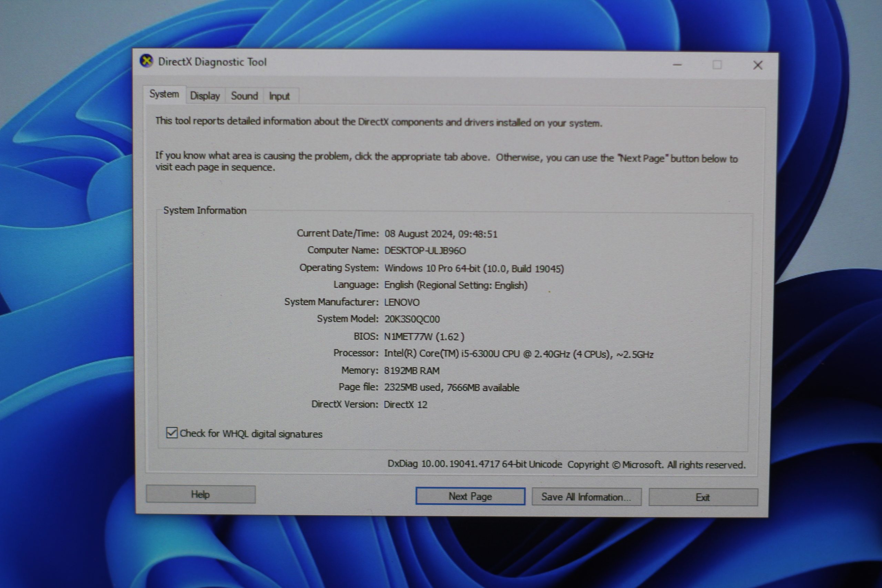This screenshot has height=588, width=882.
Task: Click the System Model value 20K3S0QC00
Action: [412, 319]
